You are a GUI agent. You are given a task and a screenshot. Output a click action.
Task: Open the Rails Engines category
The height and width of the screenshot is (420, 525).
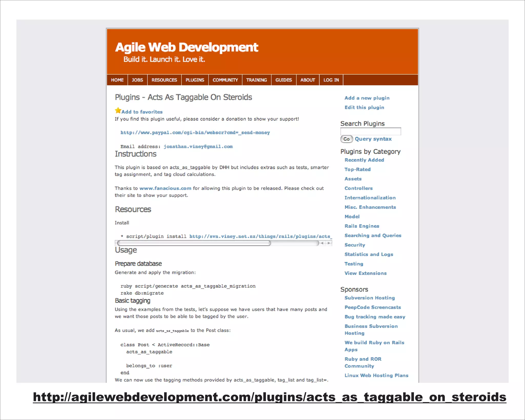(x=362, y=226)
